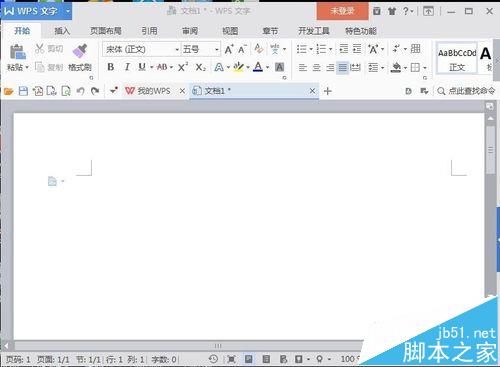Toggle Superscript X² button
This screenshot has width=500, height=367.
pos(183,67)
